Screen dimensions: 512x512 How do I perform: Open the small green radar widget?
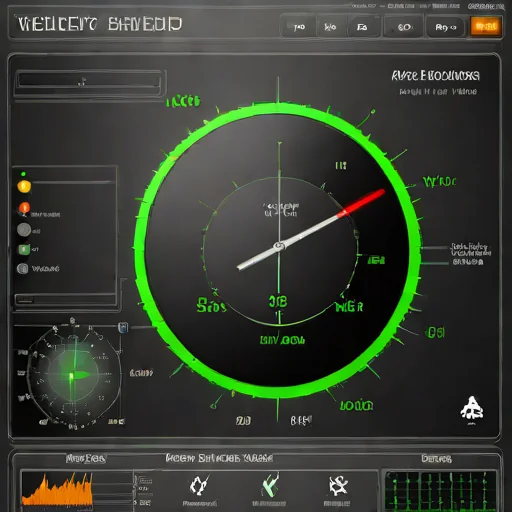[x=74, y=374]
